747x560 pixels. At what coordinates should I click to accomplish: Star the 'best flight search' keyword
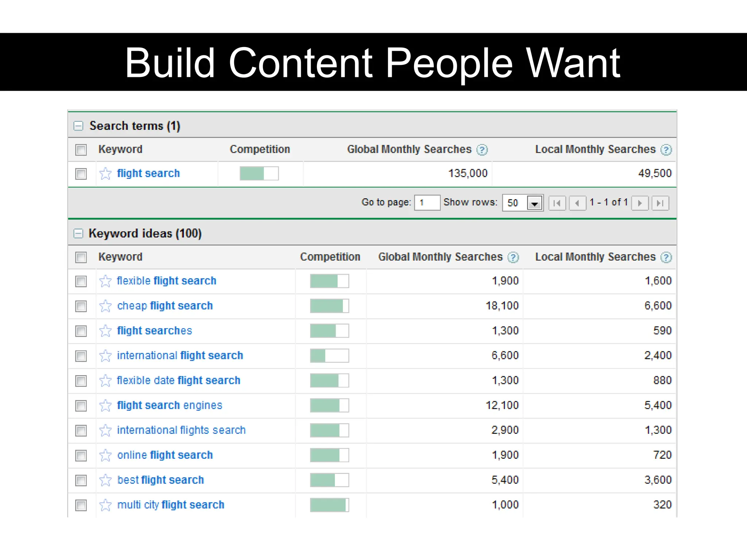[x=105, y=480]
